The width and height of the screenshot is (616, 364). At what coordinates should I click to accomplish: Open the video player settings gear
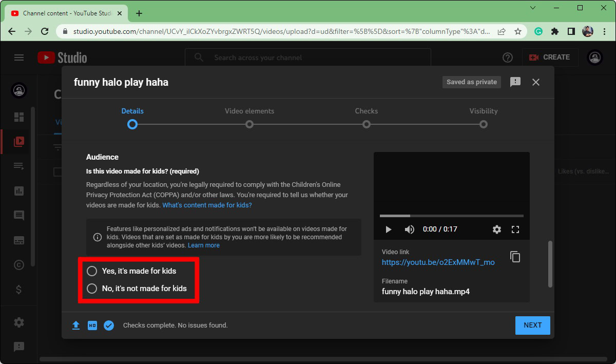pos(496,229)
